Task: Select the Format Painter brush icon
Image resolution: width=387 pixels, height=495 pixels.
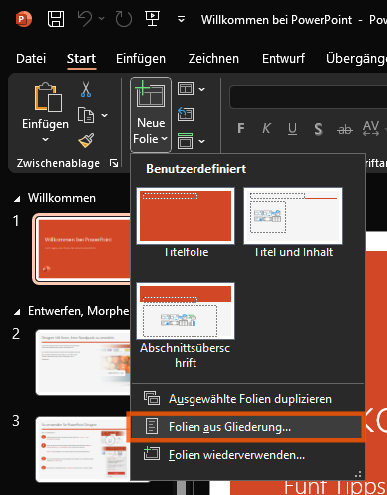Action: 86,140
